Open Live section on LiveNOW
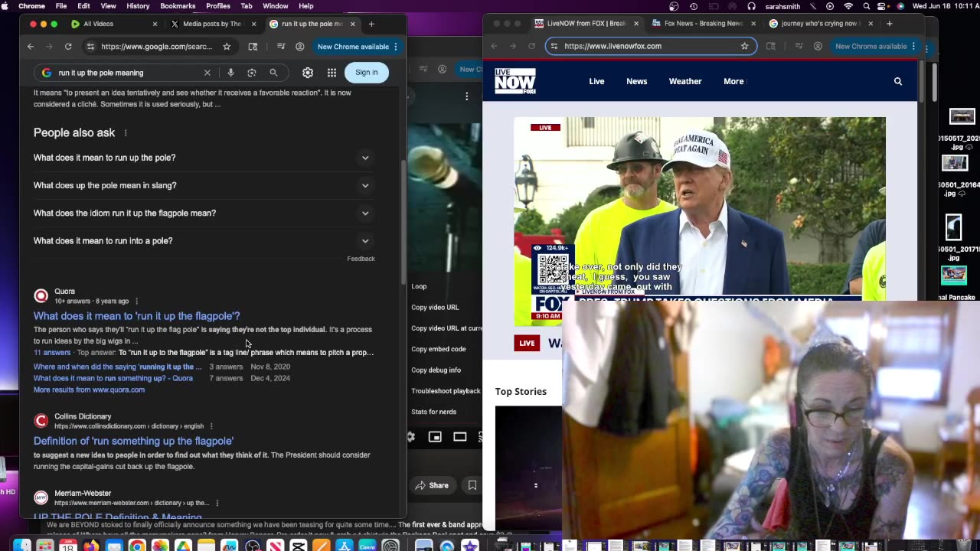Viewport: 980px width, 551px height. (596, 81)
